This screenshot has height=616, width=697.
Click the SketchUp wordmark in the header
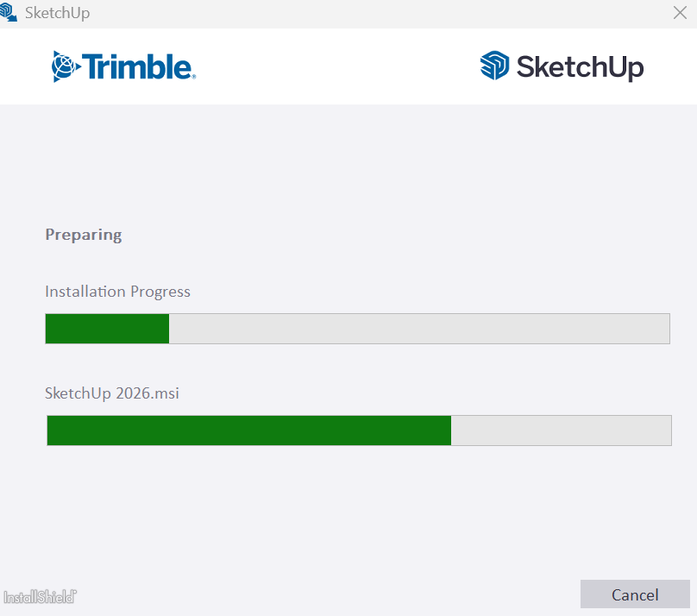[x=580, y=67]
